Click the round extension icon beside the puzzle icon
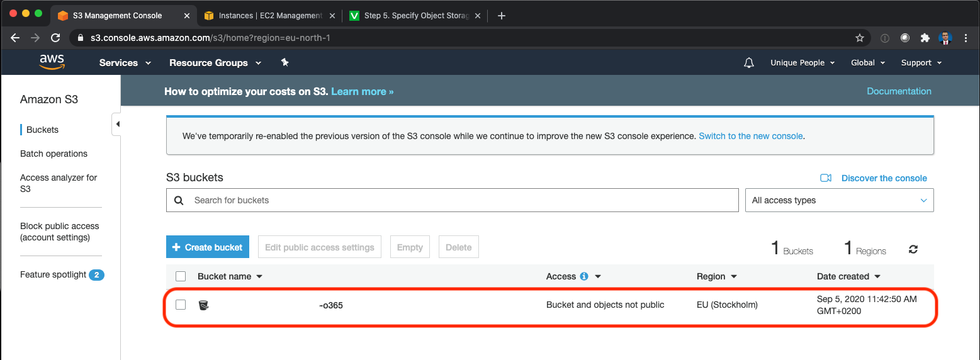The height and width of the screenshot is (360, 980). point(905,38)
